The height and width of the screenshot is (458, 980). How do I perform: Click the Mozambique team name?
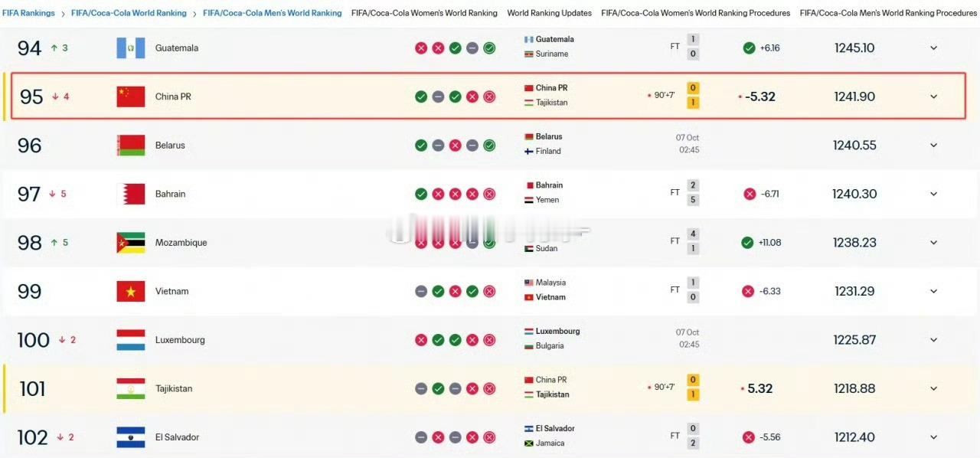point(181,243)
